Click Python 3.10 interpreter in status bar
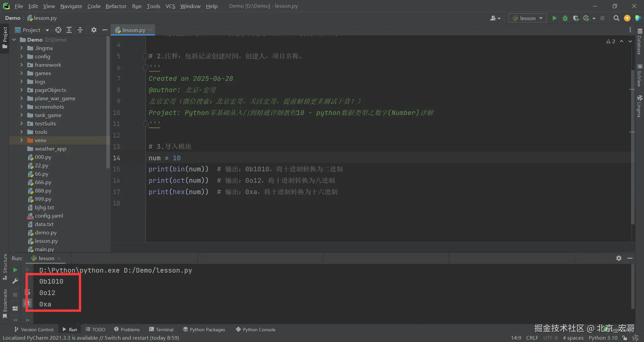 coord(603,338)
